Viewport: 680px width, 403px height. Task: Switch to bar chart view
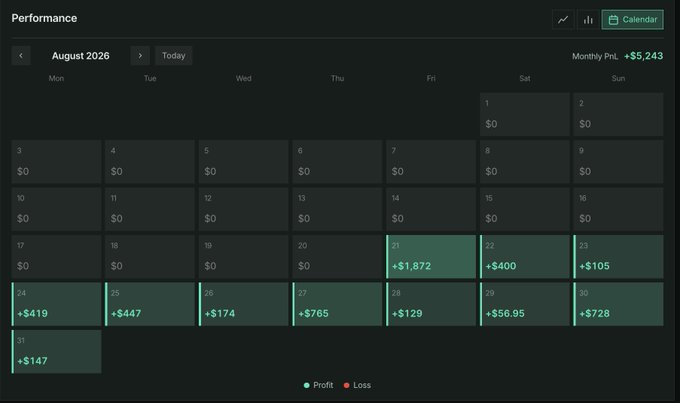[588, 20]
